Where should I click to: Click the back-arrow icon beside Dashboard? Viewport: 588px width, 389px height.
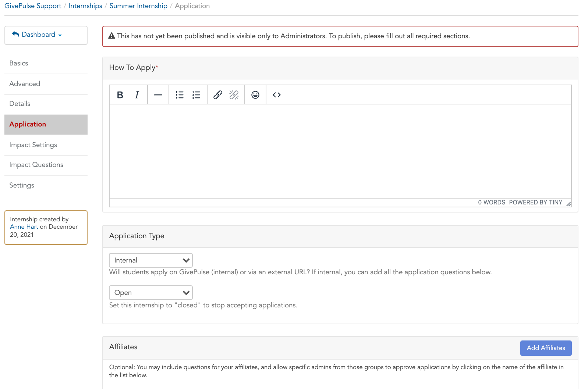click(x=15, y=34)
